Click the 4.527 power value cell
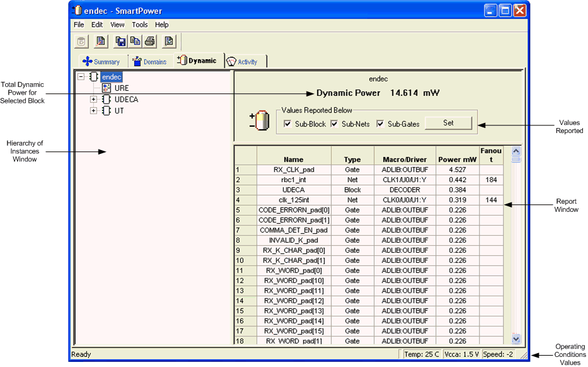This screenshot has height=367, width=588. tap(457, 170)
